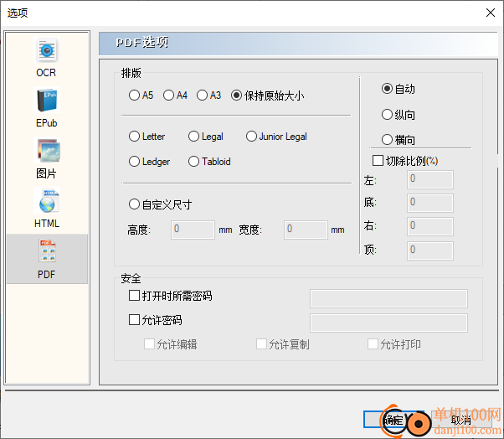Click the open password input field

[x=388, y=298]
